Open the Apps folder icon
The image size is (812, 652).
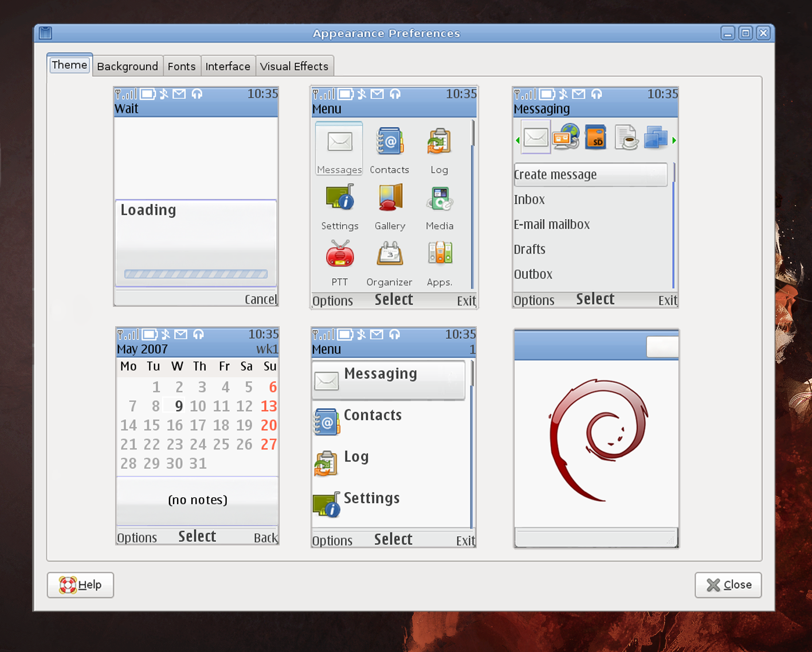click(439, 254)
